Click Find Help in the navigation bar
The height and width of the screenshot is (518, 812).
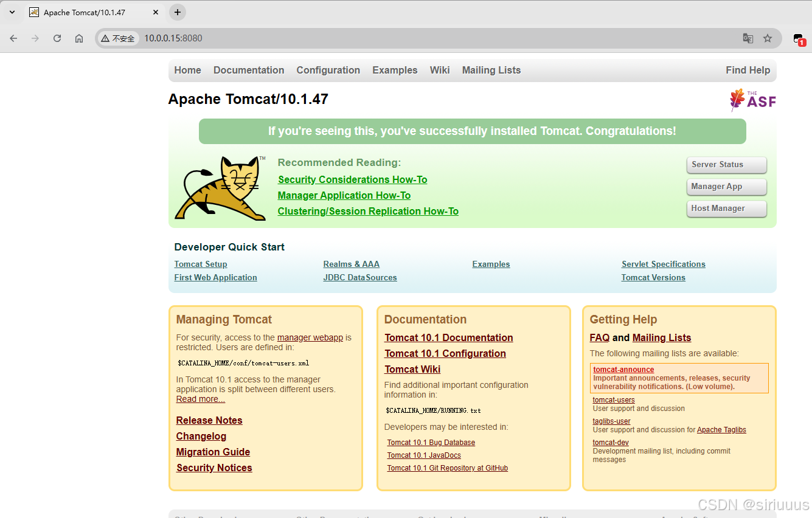click(748, 70)
